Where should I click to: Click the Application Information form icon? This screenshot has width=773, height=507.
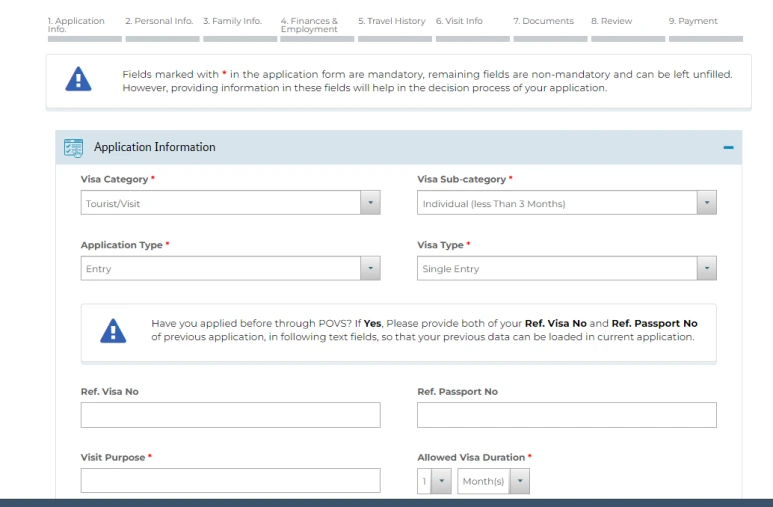pos(73,147)
